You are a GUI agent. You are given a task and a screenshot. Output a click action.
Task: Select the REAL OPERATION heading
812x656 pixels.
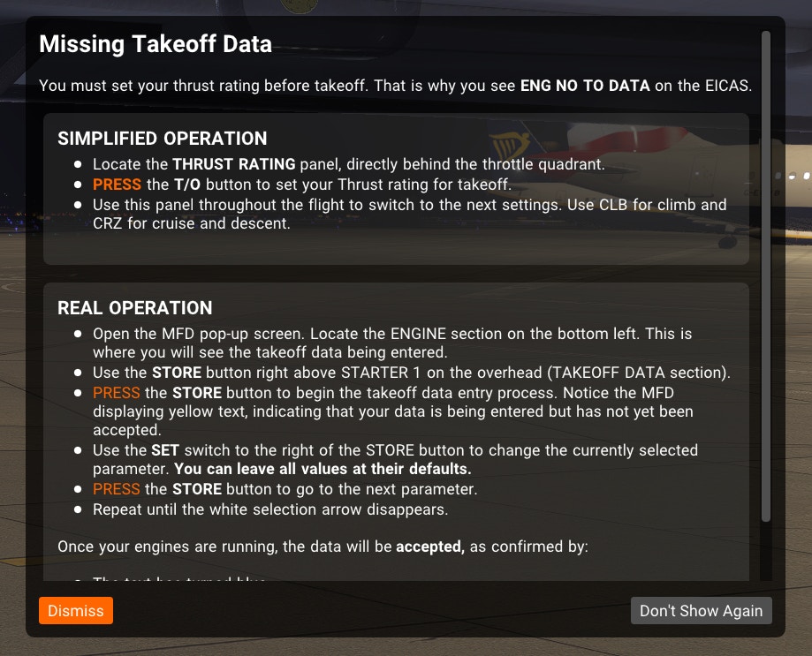tap(135, 308)
